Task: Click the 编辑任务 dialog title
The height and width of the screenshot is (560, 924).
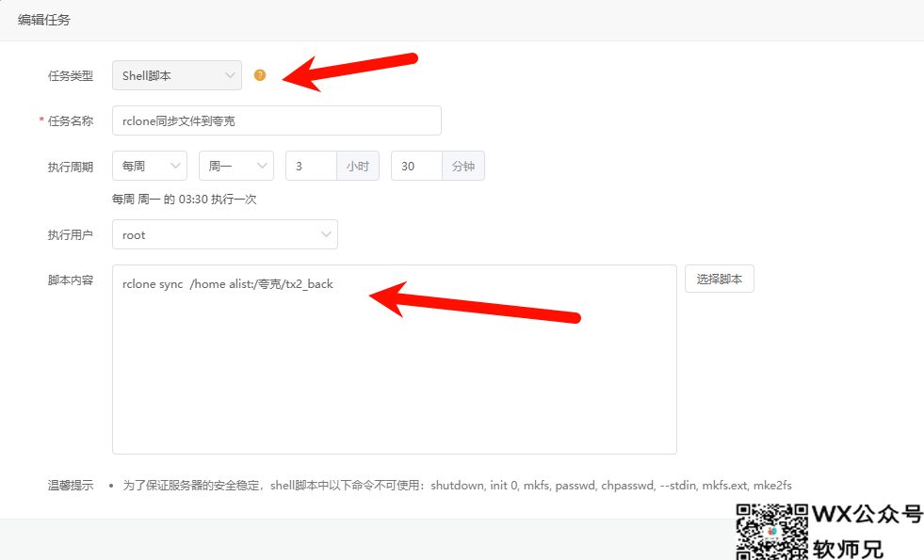Action: [x=43, y=20]
